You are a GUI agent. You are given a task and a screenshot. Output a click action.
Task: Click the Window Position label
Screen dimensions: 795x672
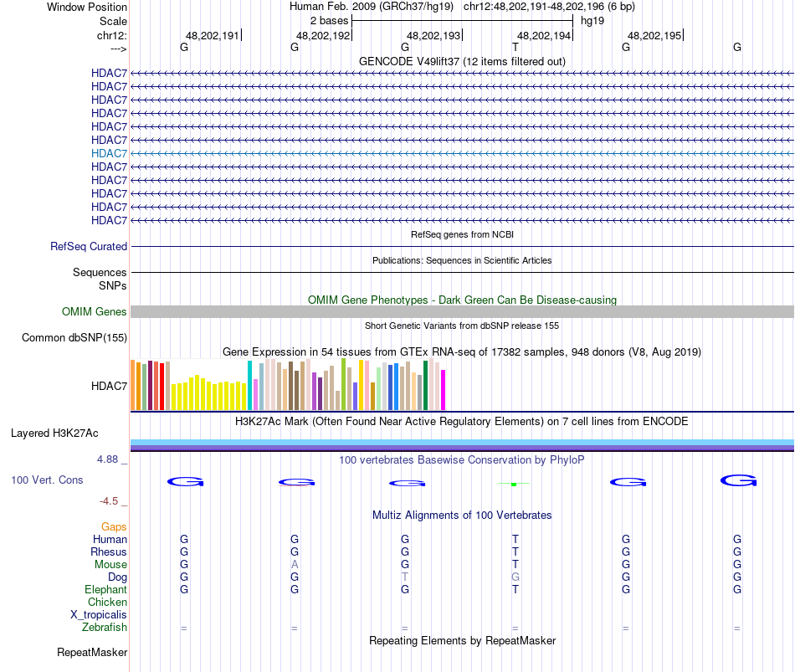(x=87, y=7)
